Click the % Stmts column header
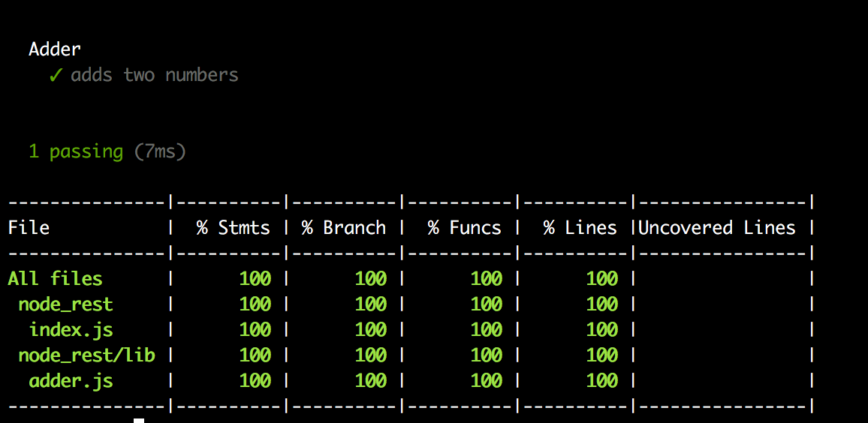 (233, 228)
